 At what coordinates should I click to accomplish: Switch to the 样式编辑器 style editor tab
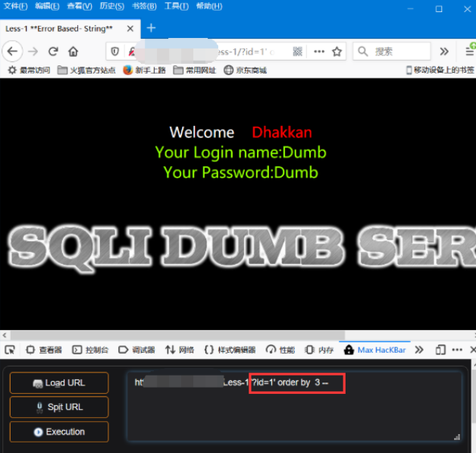[230, 350]
